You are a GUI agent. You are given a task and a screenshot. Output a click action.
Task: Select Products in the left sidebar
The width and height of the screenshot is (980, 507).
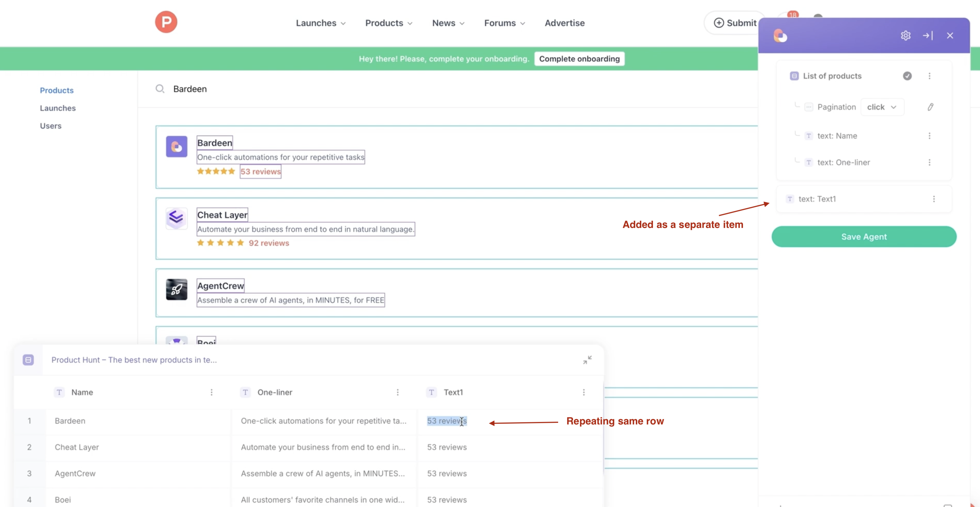57,90
